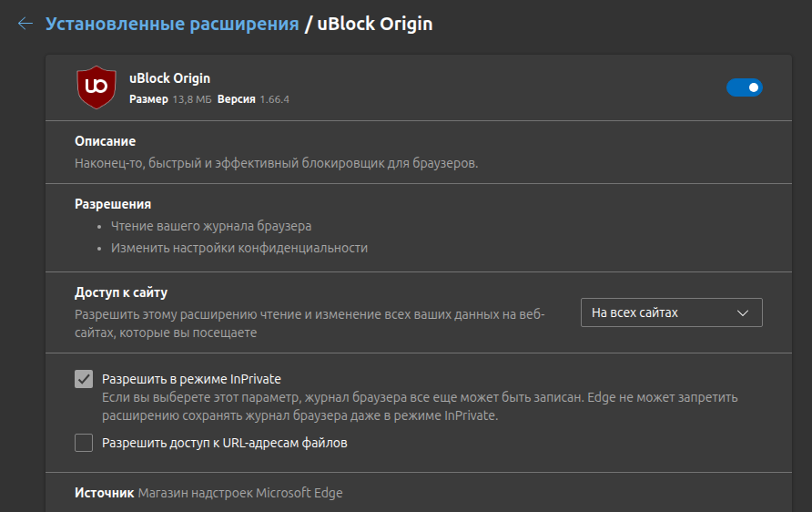Click Изменить настройки конфиденциальности permission text

pyautogui.click(x=239, y=248)
